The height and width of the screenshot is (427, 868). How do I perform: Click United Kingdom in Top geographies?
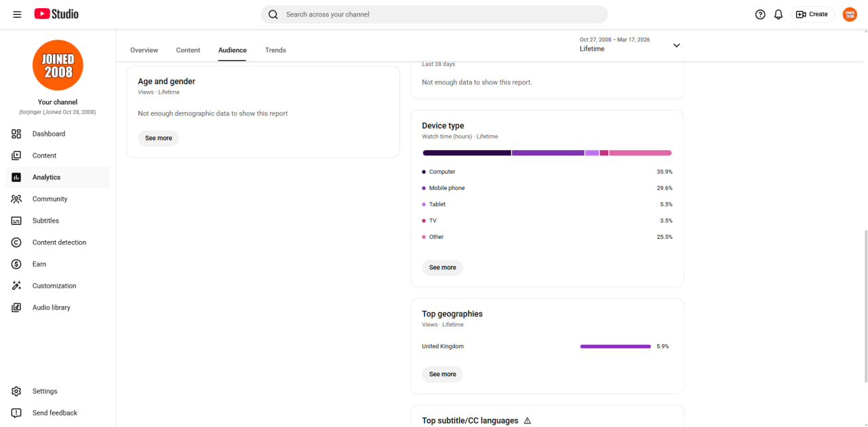pyautogui.click(x=443, y=346)
